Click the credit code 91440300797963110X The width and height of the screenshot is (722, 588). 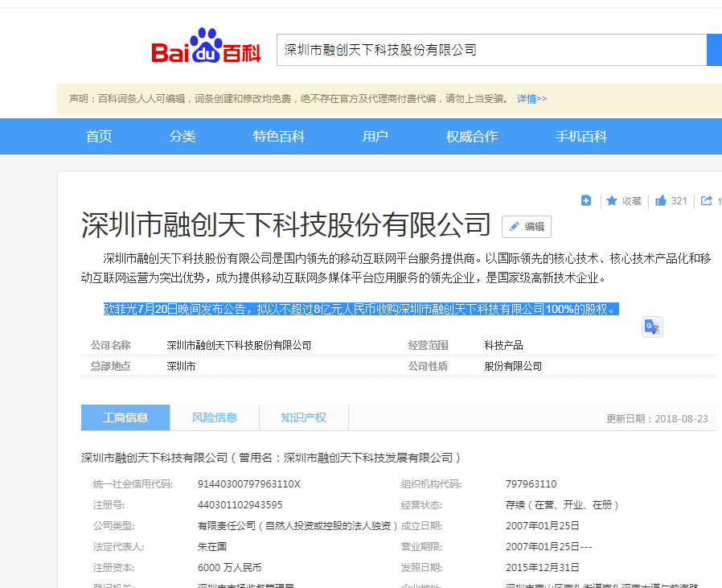(249, 484)
